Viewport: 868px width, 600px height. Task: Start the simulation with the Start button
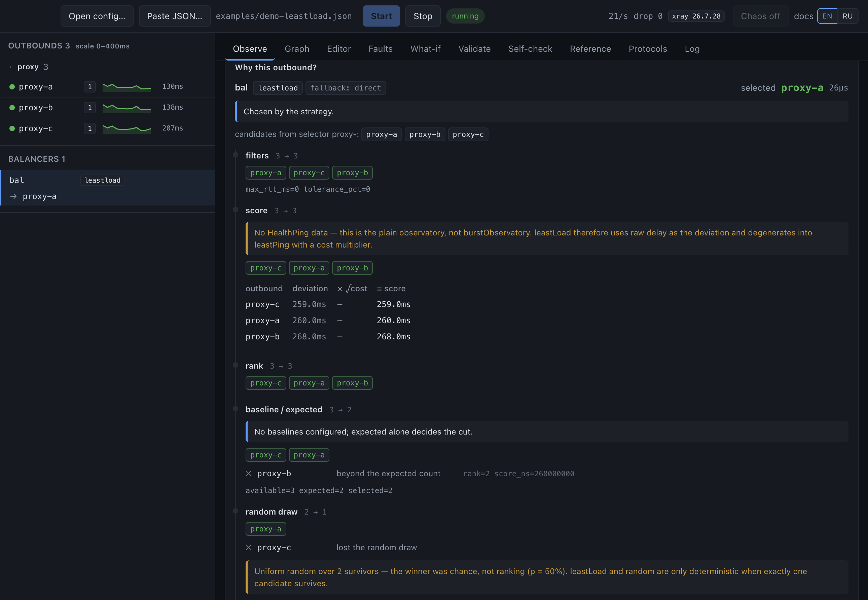click(382, 16)
